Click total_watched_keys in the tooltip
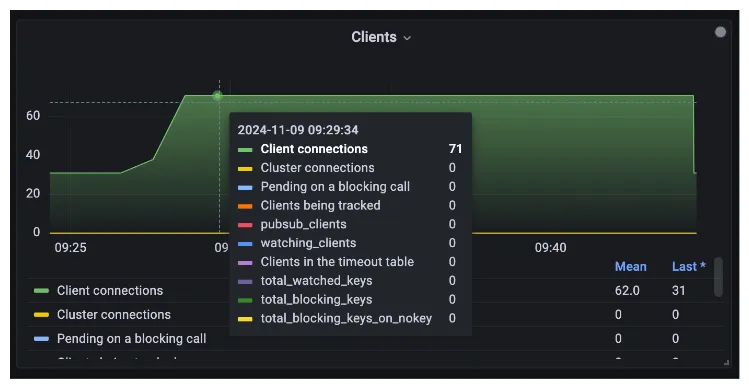Image resolution: width=749 pixels, height=388 pixels. [316, 280]
